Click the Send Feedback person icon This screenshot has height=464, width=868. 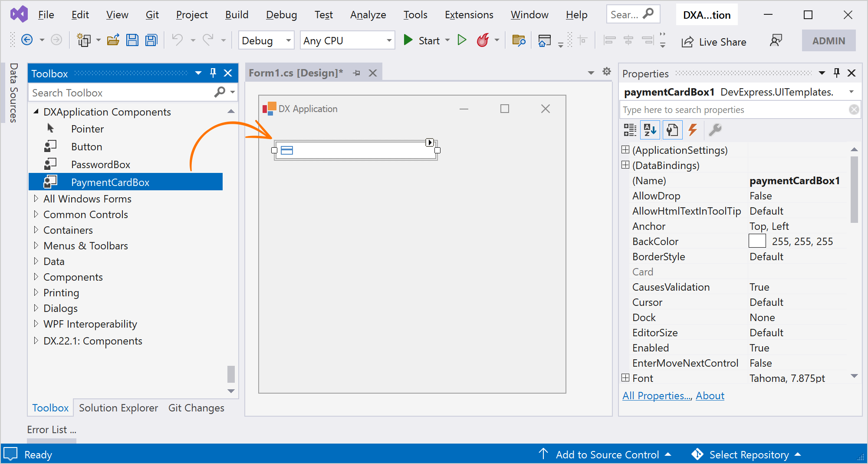776,41
